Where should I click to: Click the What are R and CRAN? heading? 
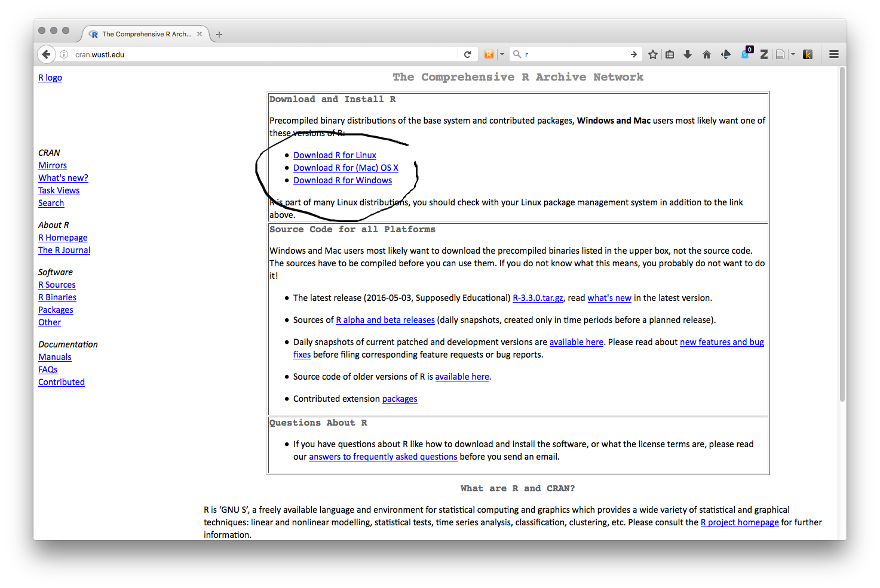517,488
